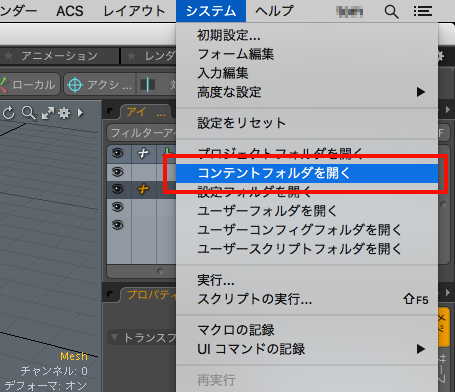This screenshot has width=455, height=392.
Task: Collapse the トランスフ section triangle
Action: (114, 338)
